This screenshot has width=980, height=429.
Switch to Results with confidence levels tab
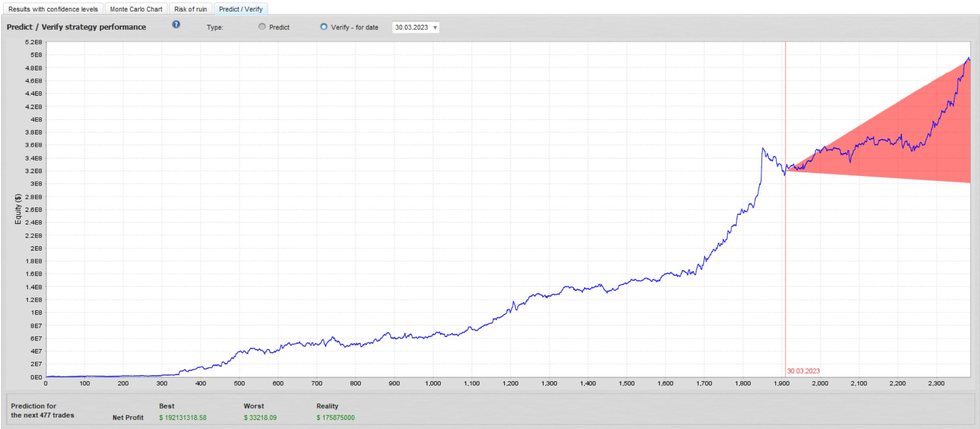point(53,9)
